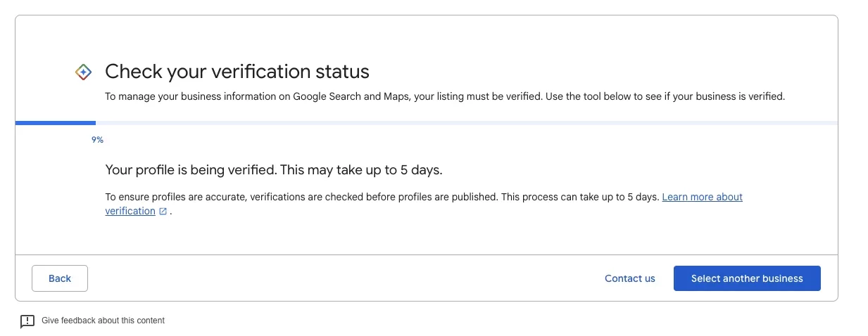Open the Contact us link
This screenshot has width=868, height=336.
point(629,278)
